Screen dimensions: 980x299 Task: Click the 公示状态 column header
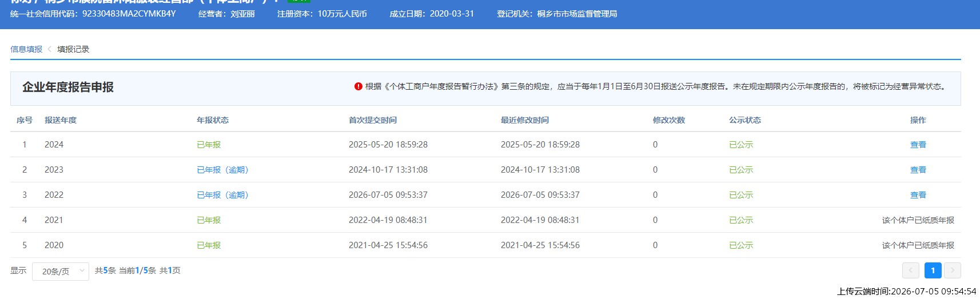[745, 120]
